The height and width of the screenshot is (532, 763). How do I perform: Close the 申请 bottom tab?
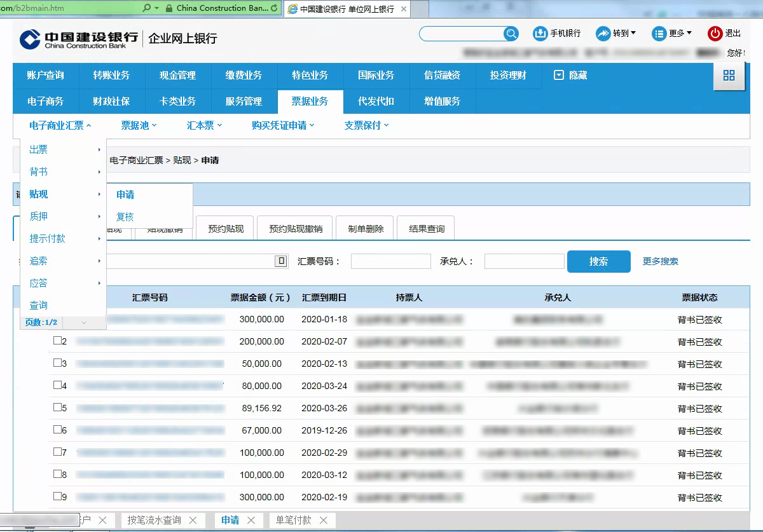pos(251,521)
